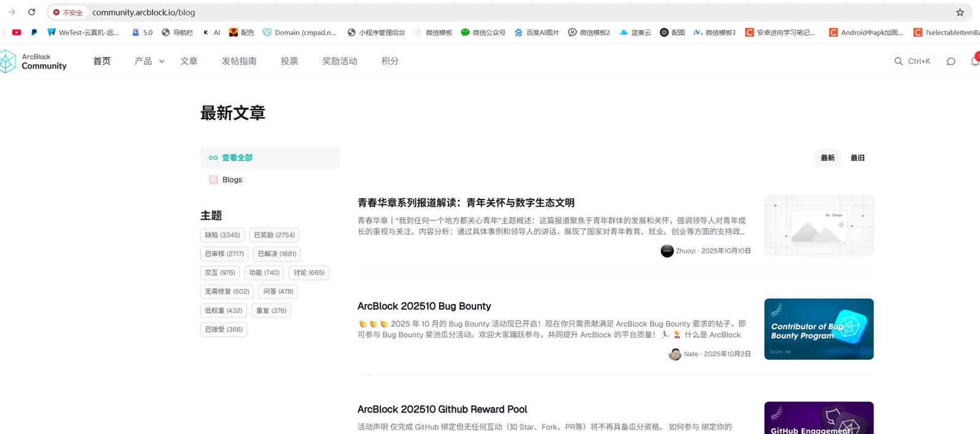Screen dimensions: 980x434
Task: Open the WeTest-云真机 bookmark
Action: click(x=83, y=32)
